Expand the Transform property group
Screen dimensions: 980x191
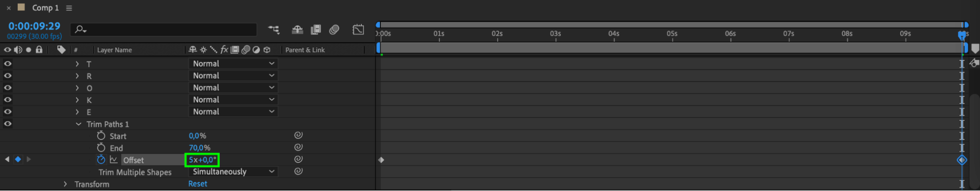pos(65,184)
